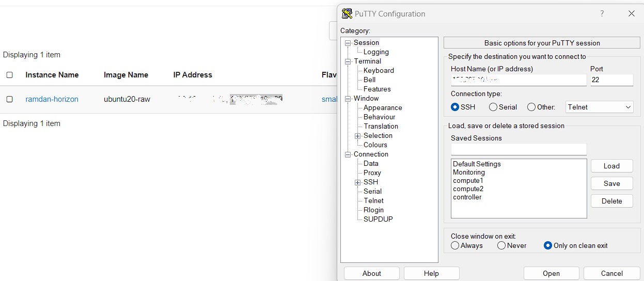
Task: Tick the ramdan-horizon row checkbox
Action: [9, 99]
